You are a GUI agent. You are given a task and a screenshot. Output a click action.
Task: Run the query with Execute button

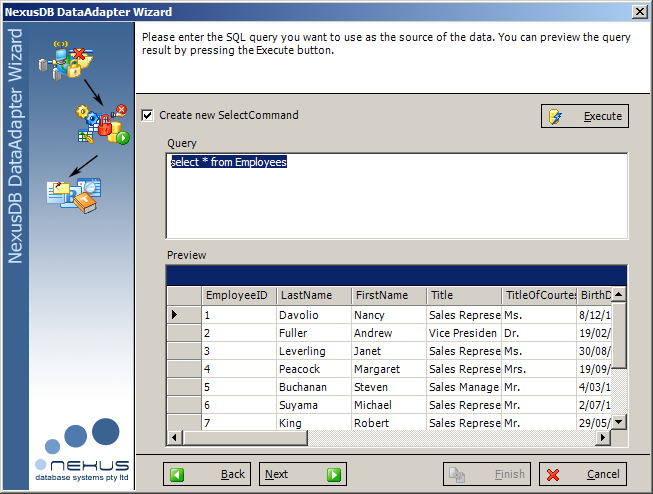pyautogui.click(x=585, y=116)
